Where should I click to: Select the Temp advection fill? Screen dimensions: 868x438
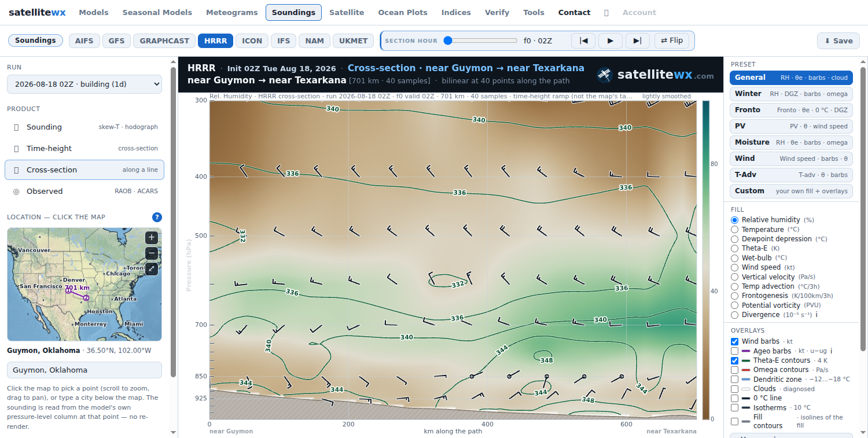pos(735,286)
